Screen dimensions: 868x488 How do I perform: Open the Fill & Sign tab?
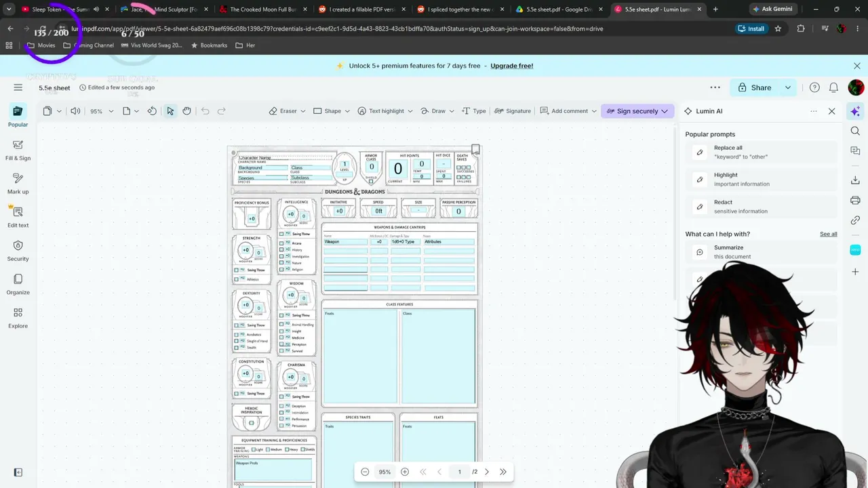18,150
